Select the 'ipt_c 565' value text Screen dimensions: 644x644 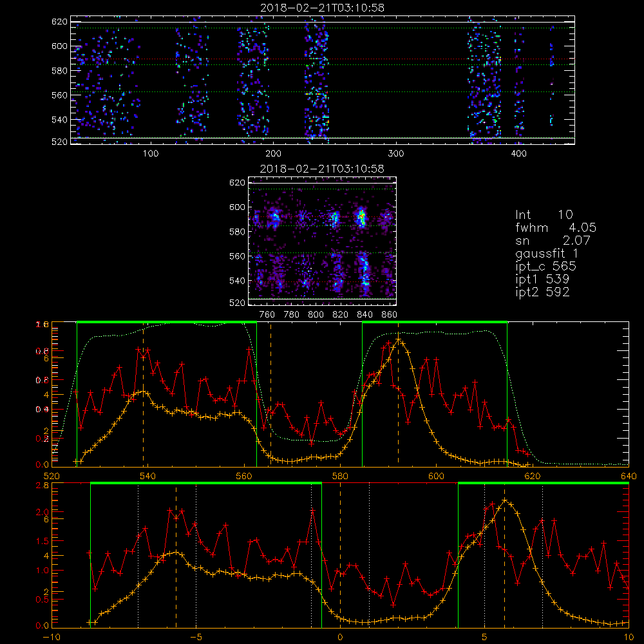click(546, 267)
